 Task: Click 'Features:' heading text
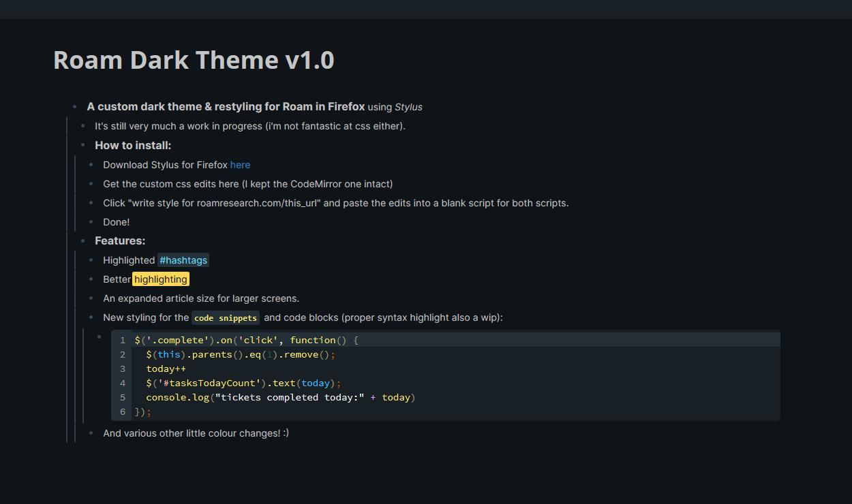120,241
